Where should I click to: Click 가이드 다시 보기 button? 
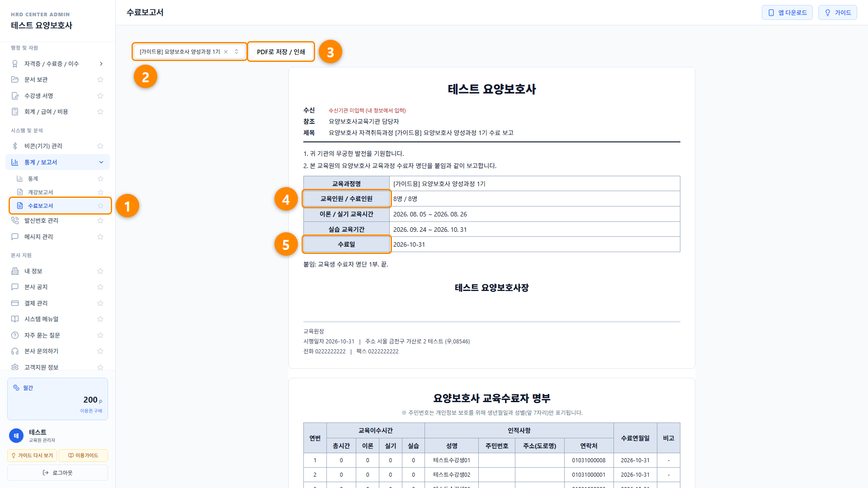(x=32, y=455)
